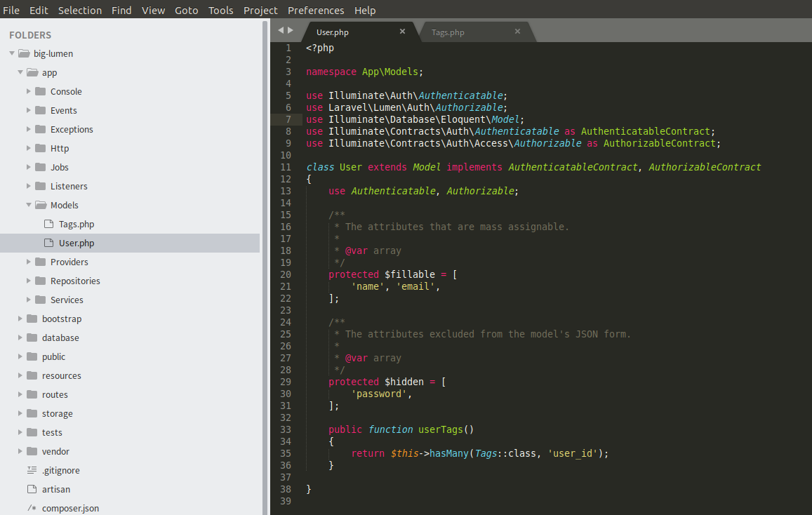Click the resources folder icon

coord(32,375)
